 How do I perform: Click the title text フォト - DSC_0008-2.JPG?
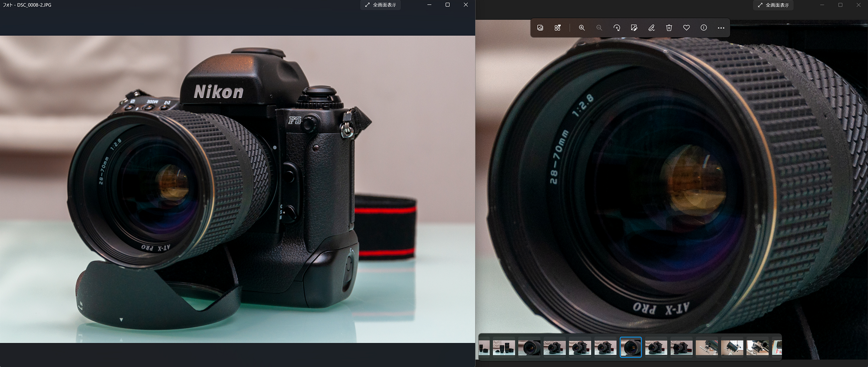tap(27, 5)
